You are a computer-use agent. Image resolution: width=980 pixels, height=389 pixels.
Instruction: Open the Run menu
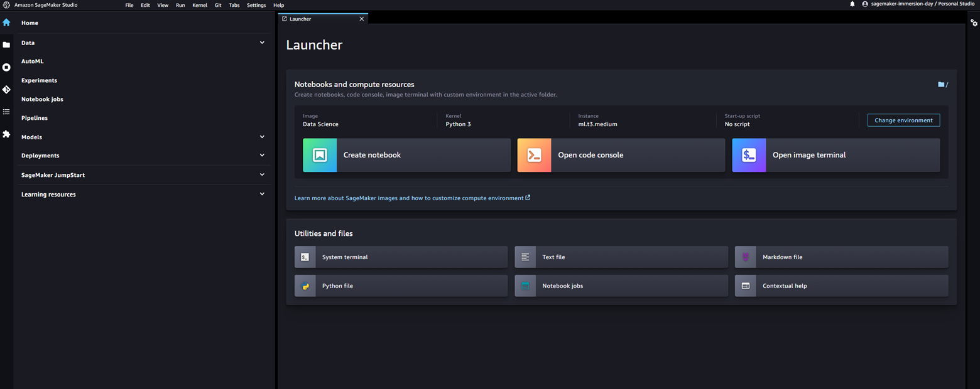pos(180,5)
